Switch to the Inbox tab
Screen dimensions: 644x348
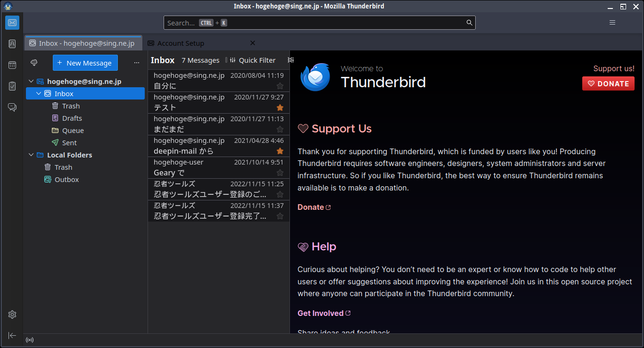coord(83,43)
